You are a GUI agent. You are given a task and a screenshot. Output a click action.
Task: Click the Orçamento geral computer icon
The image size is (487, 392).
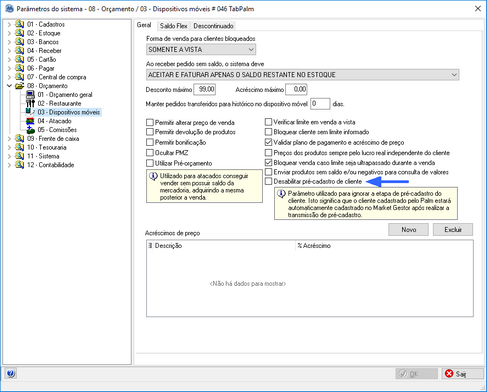tap(30, 94)
